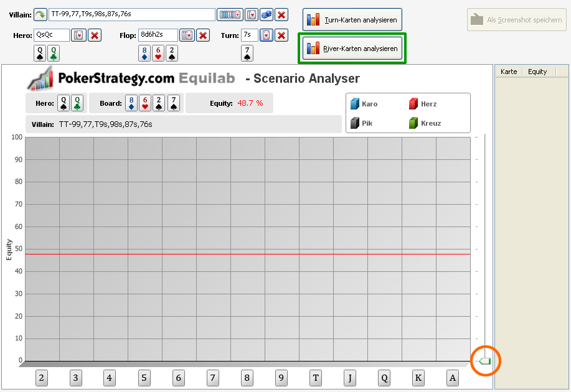The image size is (571, 392).
Task: Select rank 3 button below chart
Action: [76, 378]
